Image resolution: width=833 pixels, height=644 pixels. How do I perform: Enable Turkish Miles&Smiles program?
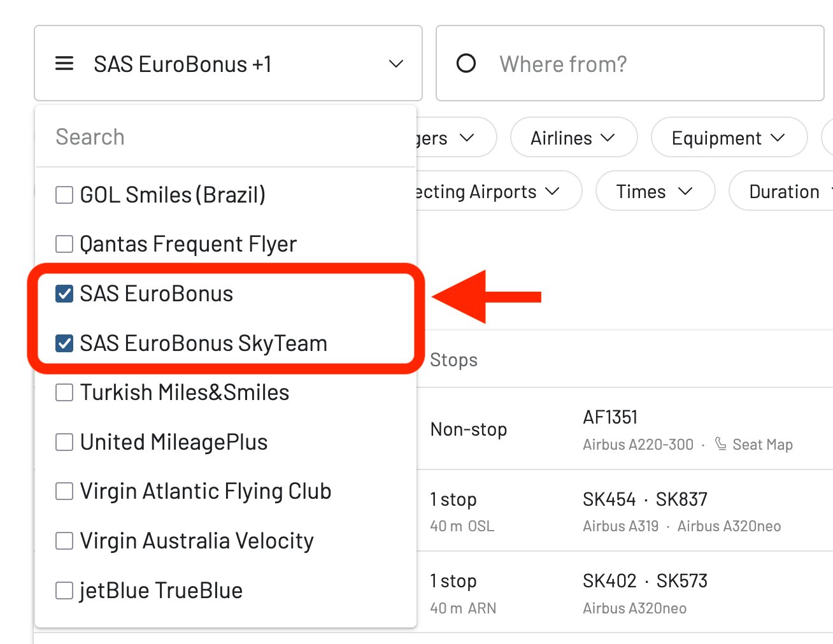click(64, 392)
